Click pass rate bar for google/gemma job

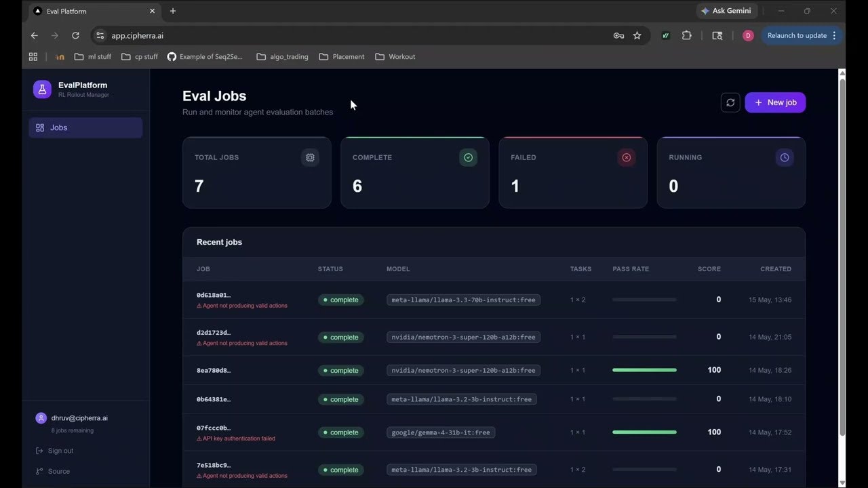coord(644,432)
